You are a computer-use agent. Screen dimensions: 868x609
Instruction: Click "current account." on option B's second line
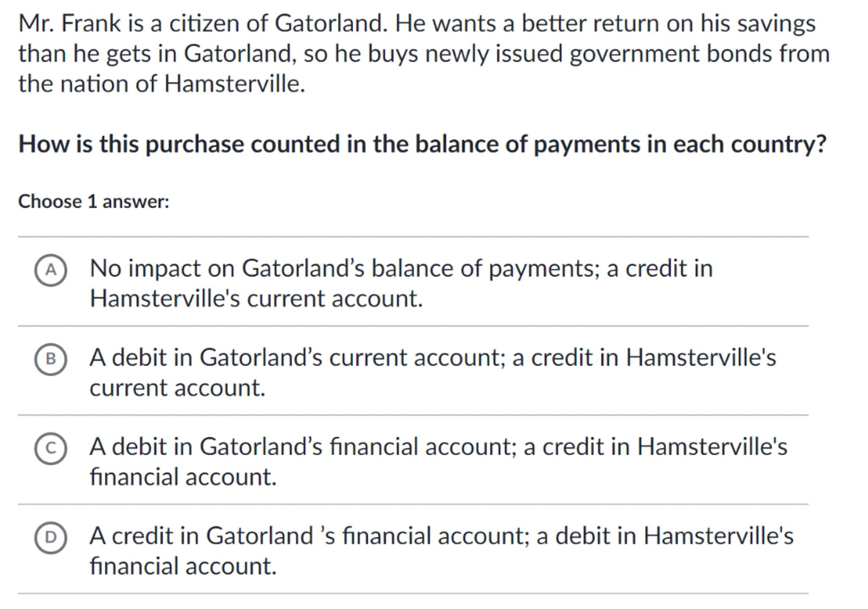click(177, 388)
